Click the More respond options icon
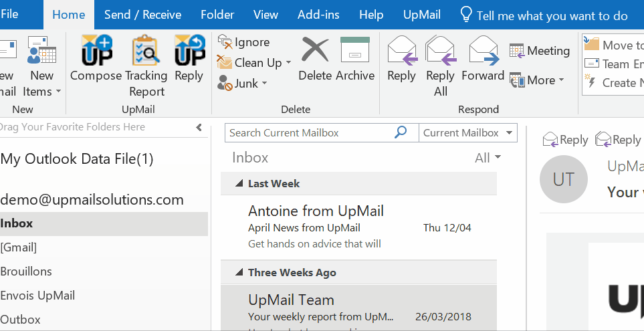644x331 pixels. tap(518, 80)
